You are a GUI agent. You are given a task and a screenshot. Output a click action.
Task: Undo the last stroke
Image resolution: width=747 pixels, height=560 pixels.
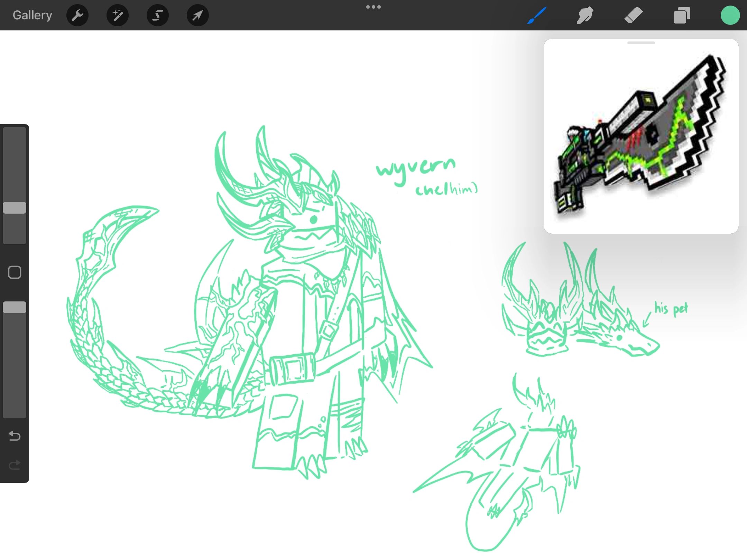click(x=14, y=436)
